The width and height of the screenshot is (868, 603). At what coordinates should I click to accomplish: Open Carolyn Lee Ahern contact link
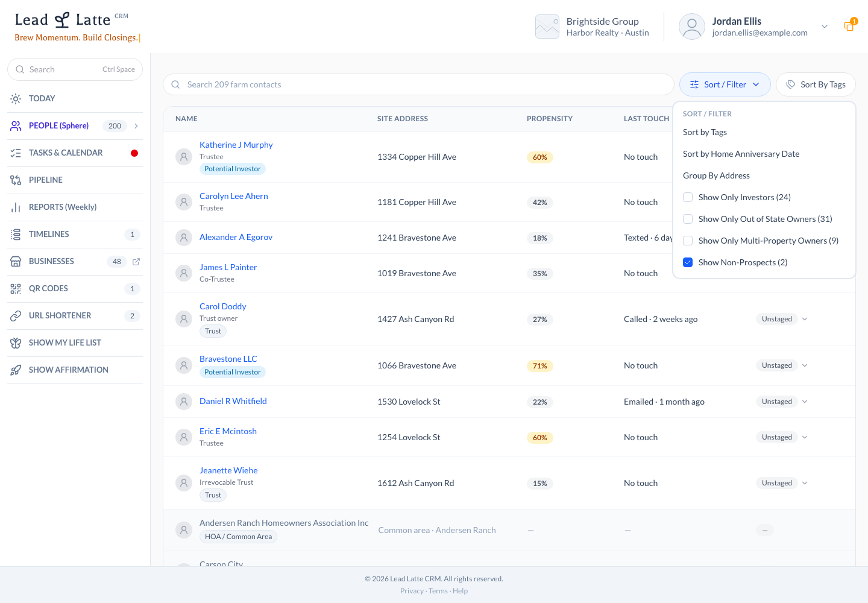pos(234,196)
